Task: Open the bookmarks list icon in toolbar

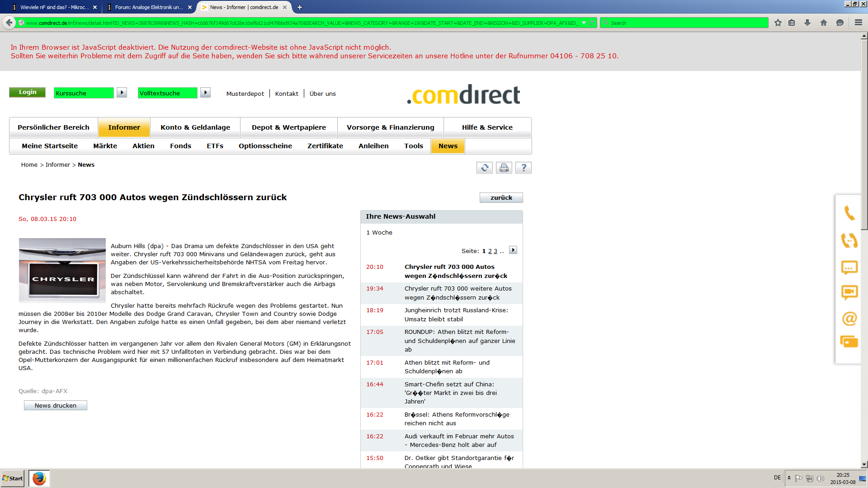Action: point(792,23)
